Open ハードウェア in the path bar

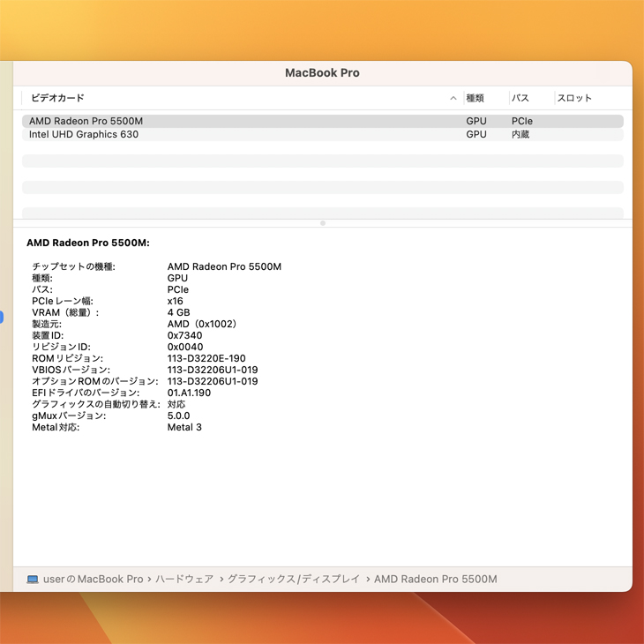(x=184, y=580)
